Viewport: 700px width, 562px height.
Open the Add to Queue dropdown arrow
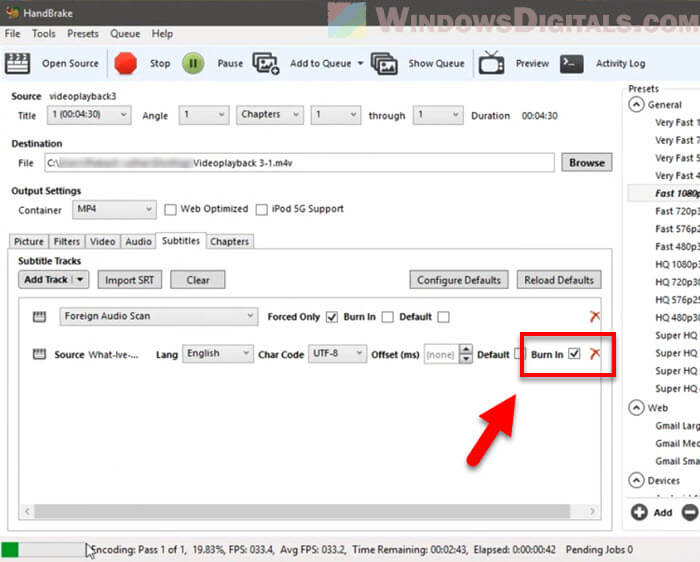(x=360, y=63)
